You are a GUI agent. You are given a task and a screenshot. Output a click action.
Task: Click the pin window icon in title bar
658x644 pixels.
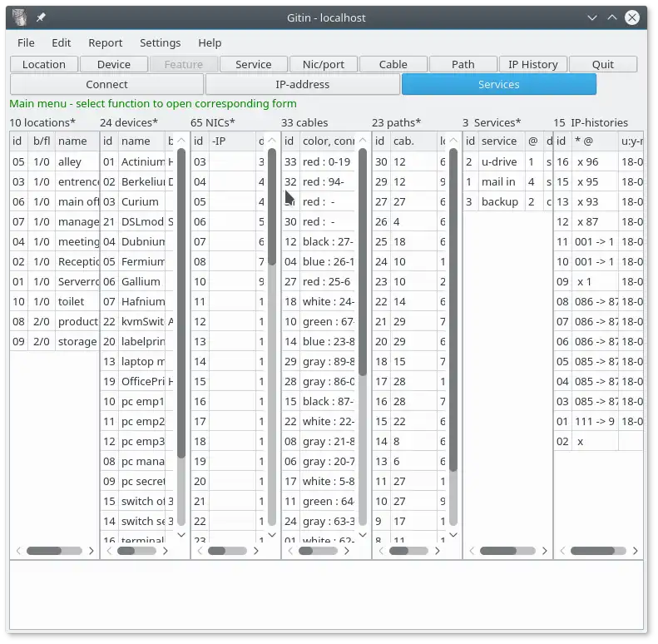pyautogui.click(x=41, y=17)
